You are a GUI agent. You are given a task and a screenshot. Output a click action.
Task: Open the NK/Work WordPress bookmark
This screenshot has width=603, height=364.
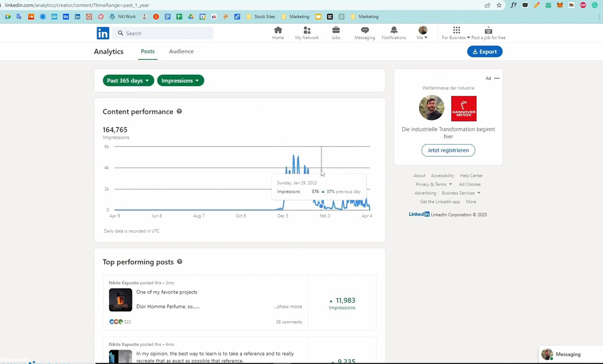point(122,16)
